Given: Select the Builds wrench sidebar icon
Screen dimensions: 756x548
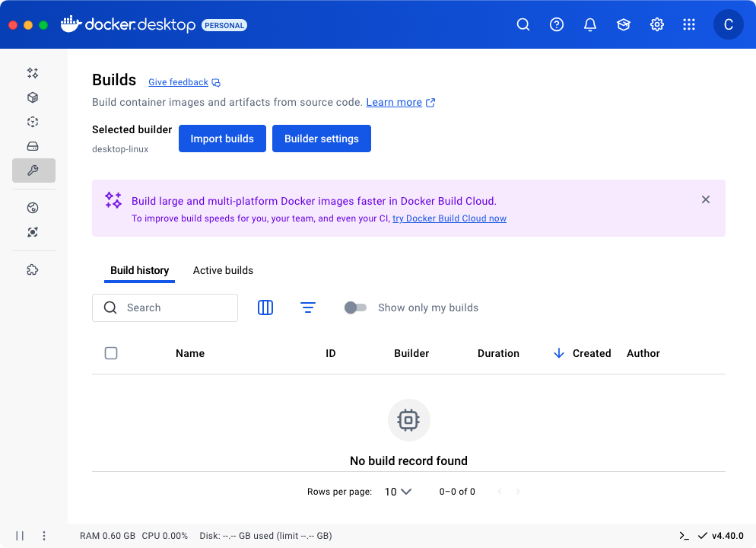Looking at the screenshot, I should [x=33, y=170].
